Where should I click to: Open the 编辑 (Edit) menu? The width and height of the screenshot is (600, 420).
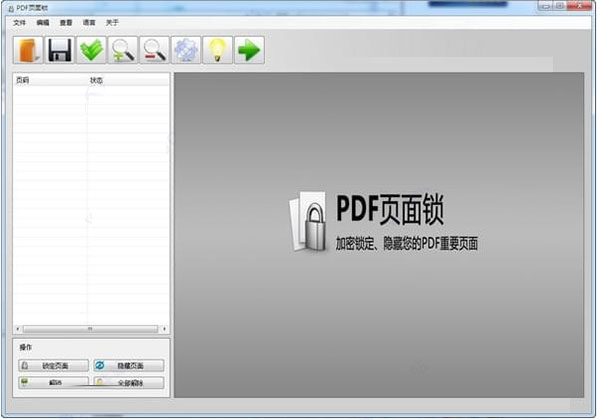[43, 23]
